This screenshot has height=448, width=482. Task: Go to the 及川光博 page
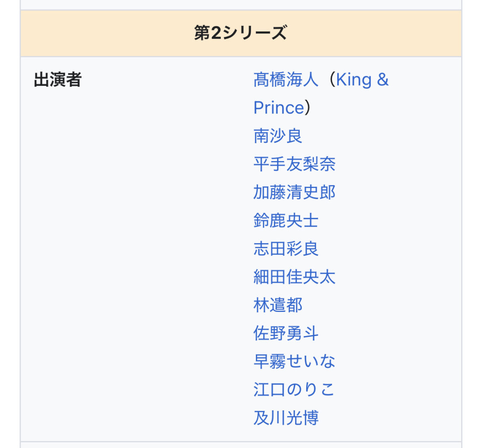point(286,418)
